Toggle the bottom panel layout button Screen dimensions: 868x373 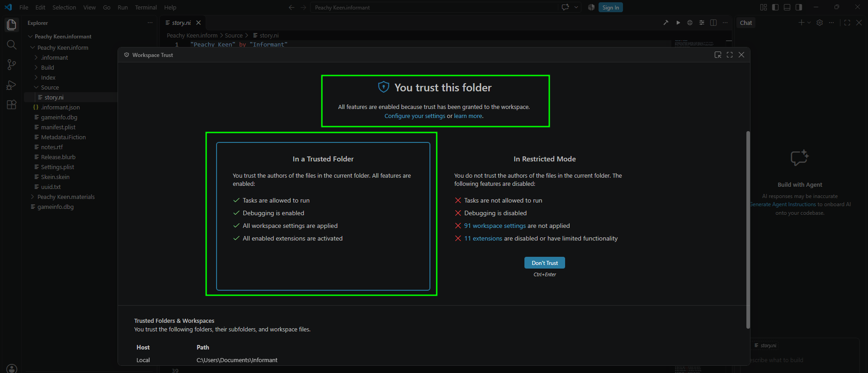coord(787,7)
